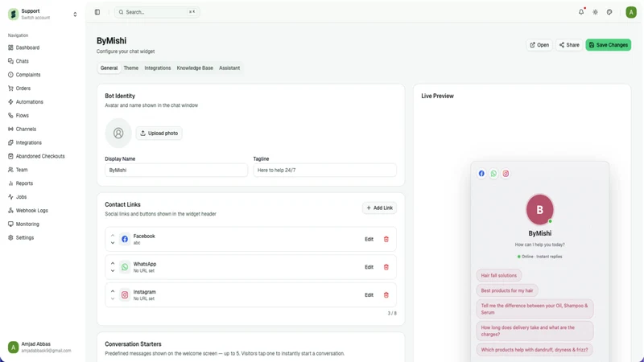The image size is (644, 362).
Task: Move Facebook link down
Action: point(113,243)
